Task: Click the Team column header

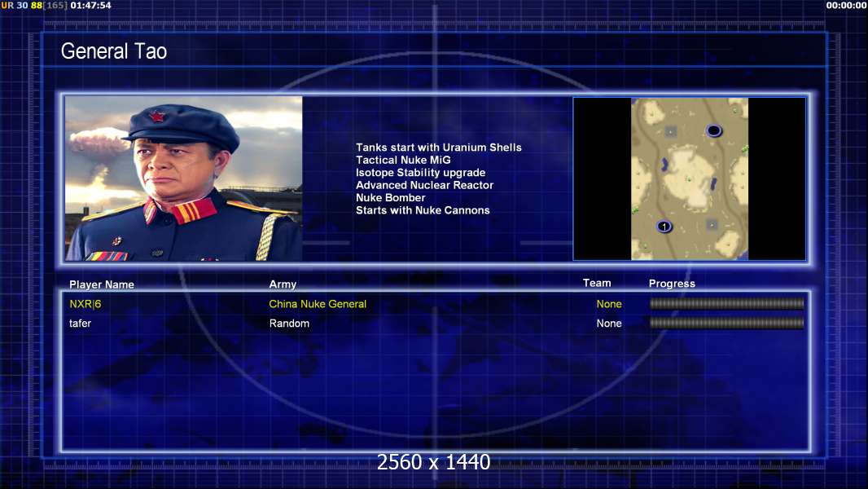Action: [597, 283]
